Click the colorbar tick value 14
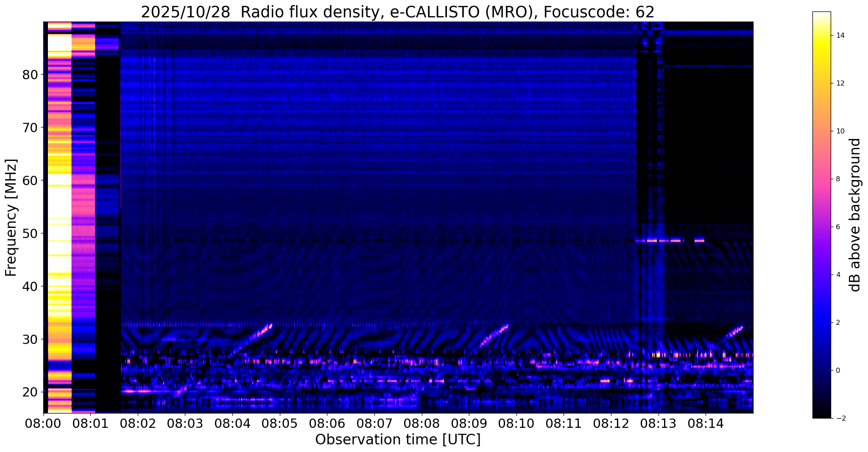Viewport: 868px width, 452px height. [x=840, y=36]
